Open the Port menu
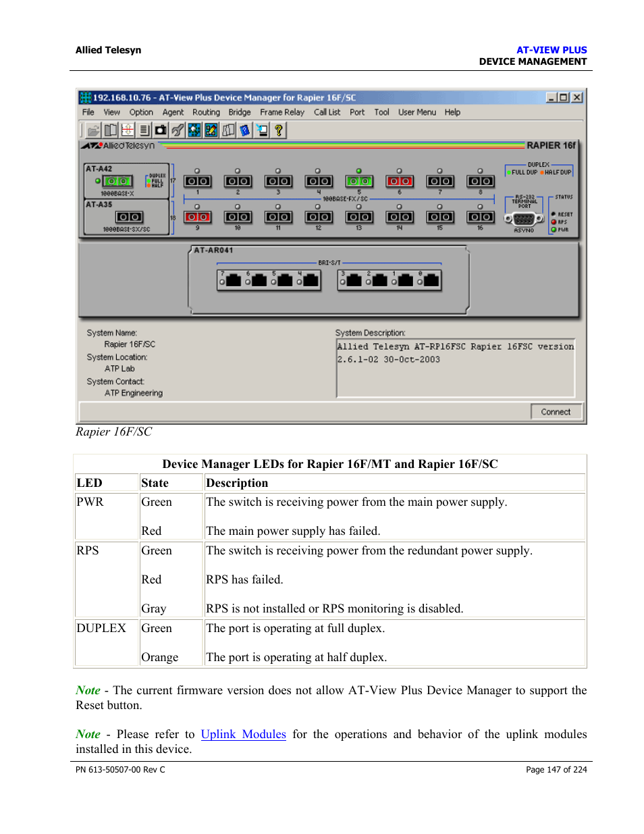Image resolution: width=644 pixels, height=834 pixels. 357,112
